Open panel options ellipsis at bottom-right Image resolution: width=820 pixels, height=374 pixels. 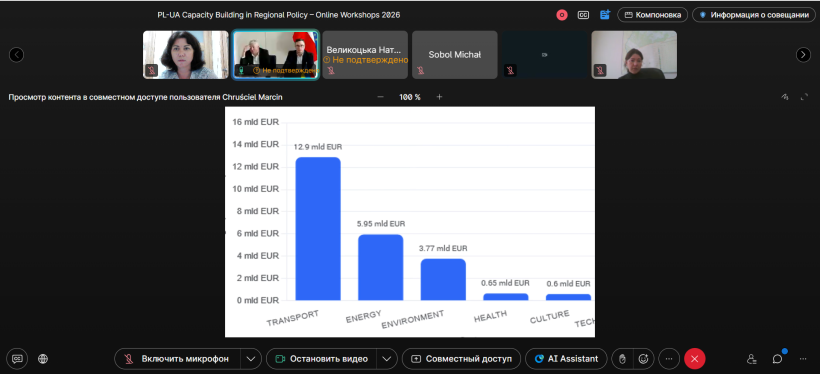click(803, 359)
